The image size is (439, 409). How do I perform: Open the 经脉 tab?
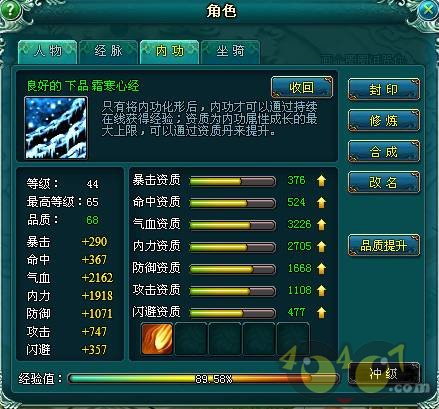(109, 52)
